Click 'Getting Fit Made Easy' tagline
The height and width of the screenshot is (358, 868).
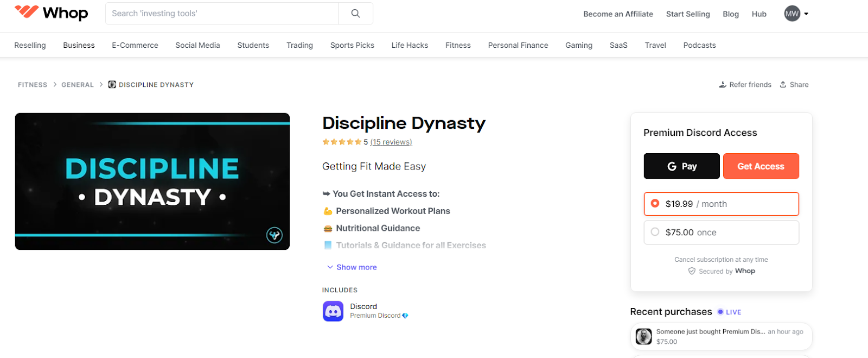374,166
